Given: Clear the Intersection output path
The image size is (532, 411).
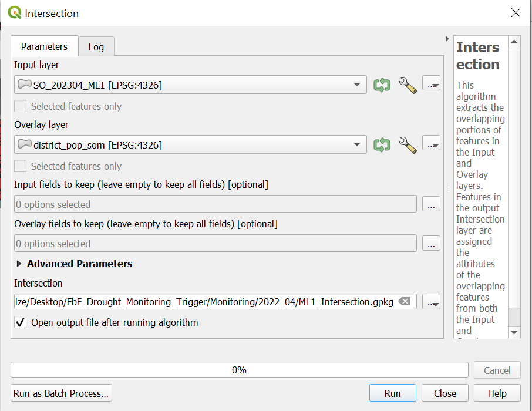Looking at the screenshot, I should point(404,302).
